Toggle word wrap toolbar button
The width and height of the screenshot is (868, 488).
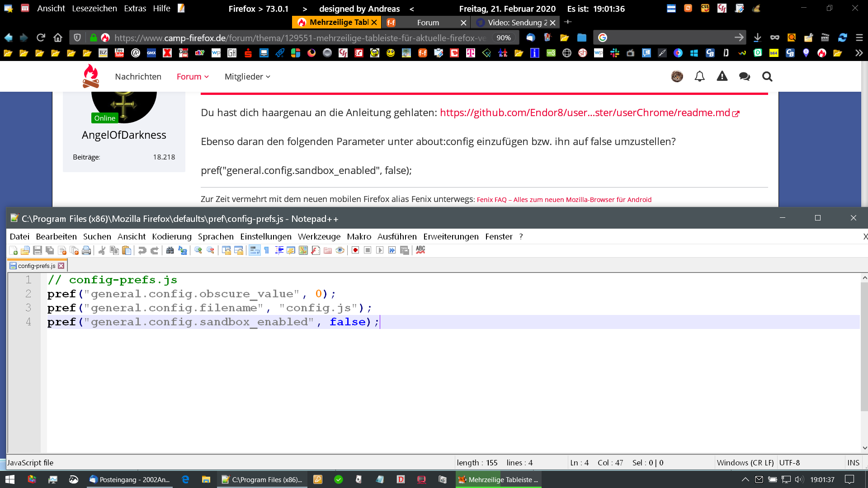pyautogui.click(x=255, y=250)
